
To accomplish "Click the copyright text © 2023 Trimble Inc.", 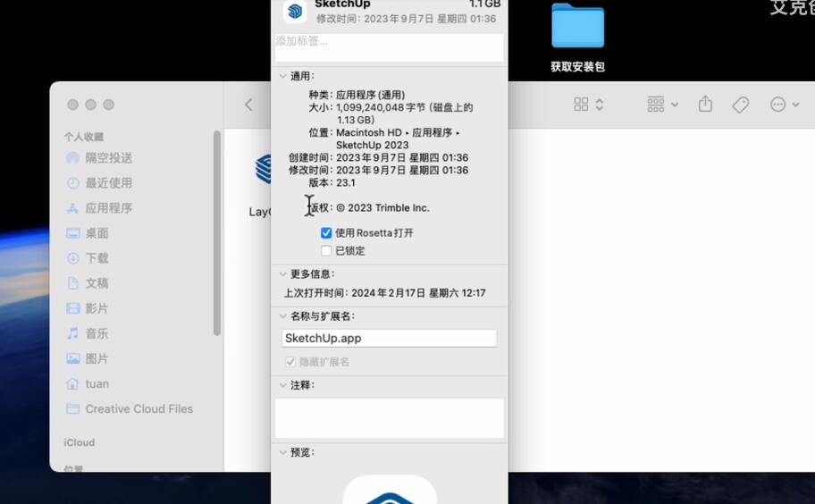I will [x=382, y=208].
